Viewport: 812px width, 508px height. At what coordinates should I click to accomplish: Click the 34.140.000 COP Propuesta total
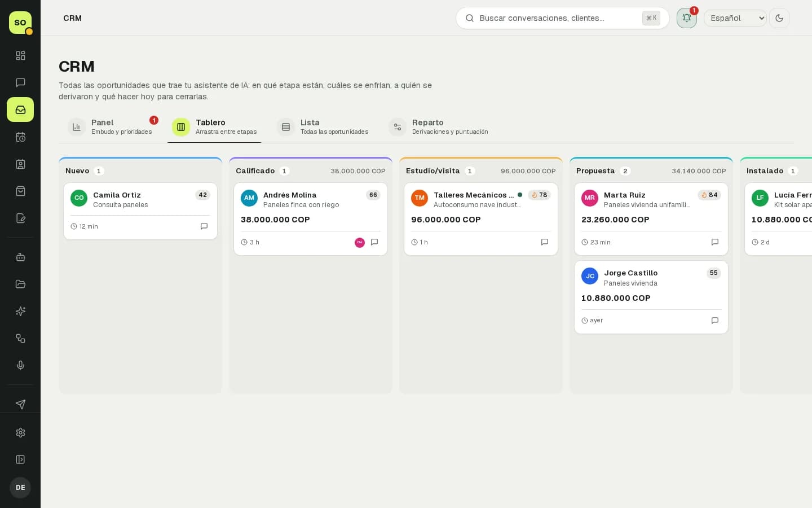coord(699,171)
